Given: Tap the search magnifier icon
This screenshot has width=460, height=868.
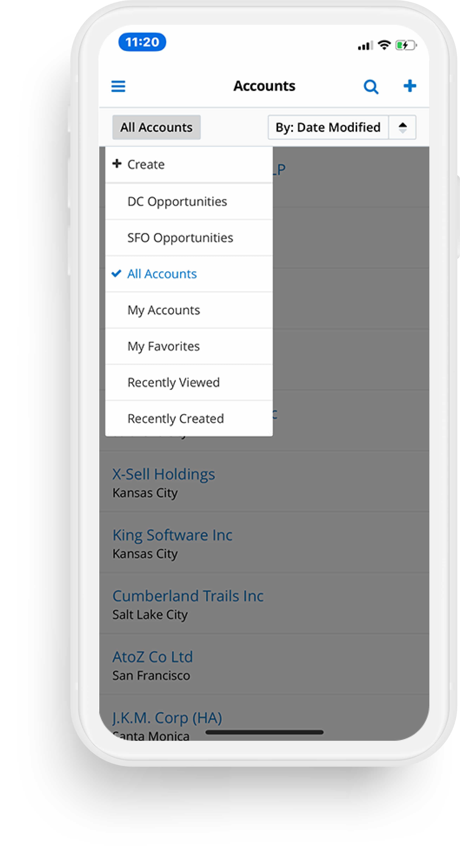Looking at the screenshot, I should tap(371, 87).
